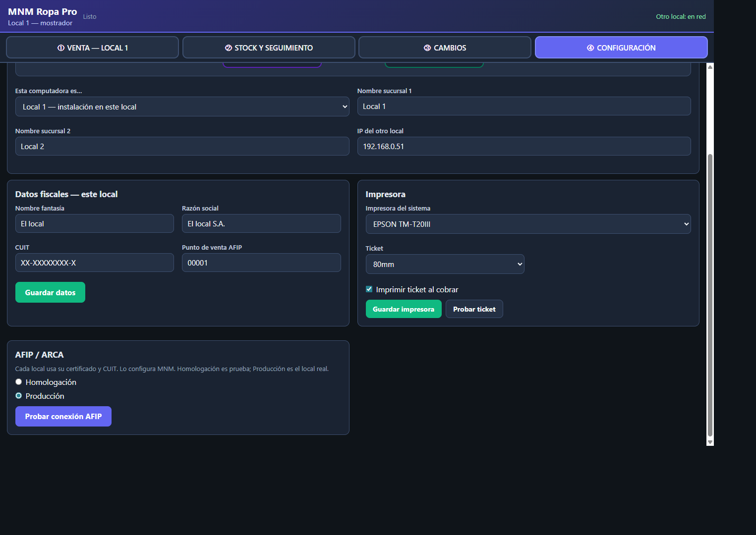Screen dimensions: 756x535
Task: Click the 'Local 1 — mostrador' subtitle
Action: (40, 23)
